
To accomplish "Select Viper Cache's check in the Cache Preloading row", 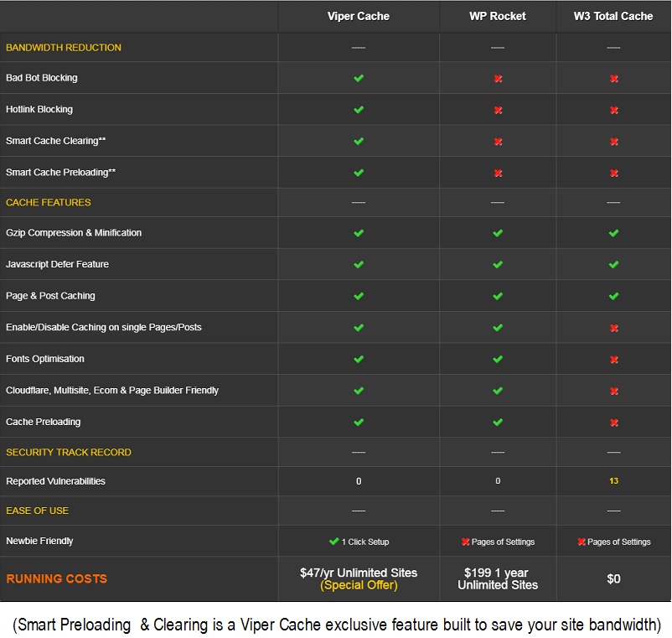I will pos(359,423).
